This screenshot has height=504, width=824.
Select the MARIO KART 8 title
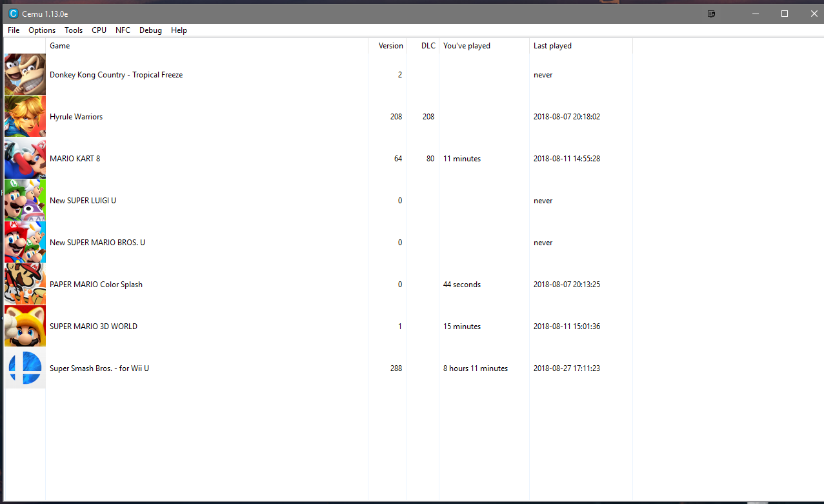click(x=75, y=159)
